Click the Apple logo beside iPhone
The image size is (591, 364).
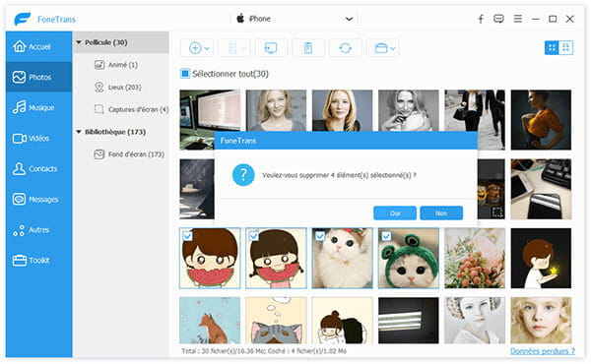240,18
